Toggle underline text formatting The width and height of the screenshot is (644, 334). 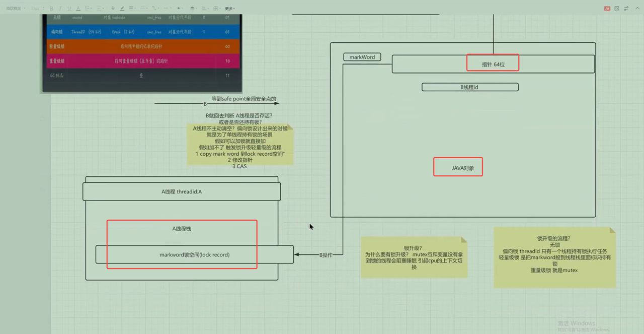pyautogui.click(x=69, y=9)
